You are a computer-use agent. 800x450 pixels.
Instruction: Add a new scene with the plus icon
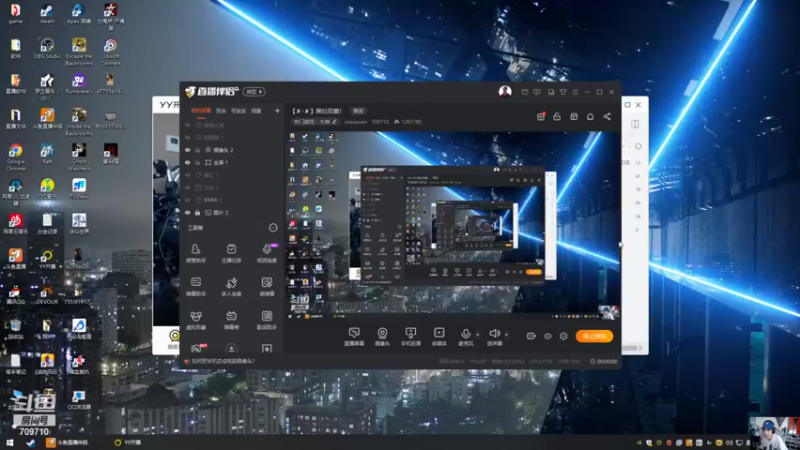click(277, 111)
